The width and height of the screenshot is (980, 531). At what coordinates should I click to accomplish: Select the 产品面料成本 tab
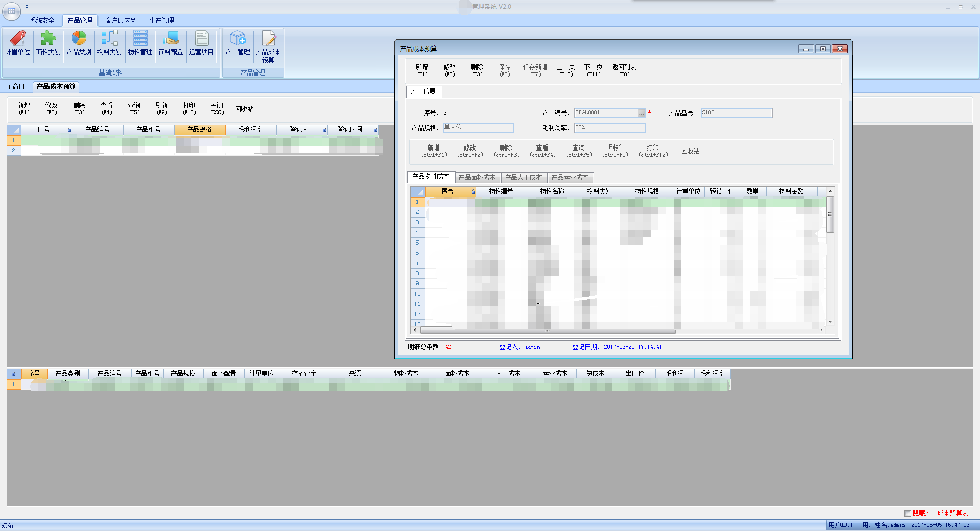(x=477, y=178)
